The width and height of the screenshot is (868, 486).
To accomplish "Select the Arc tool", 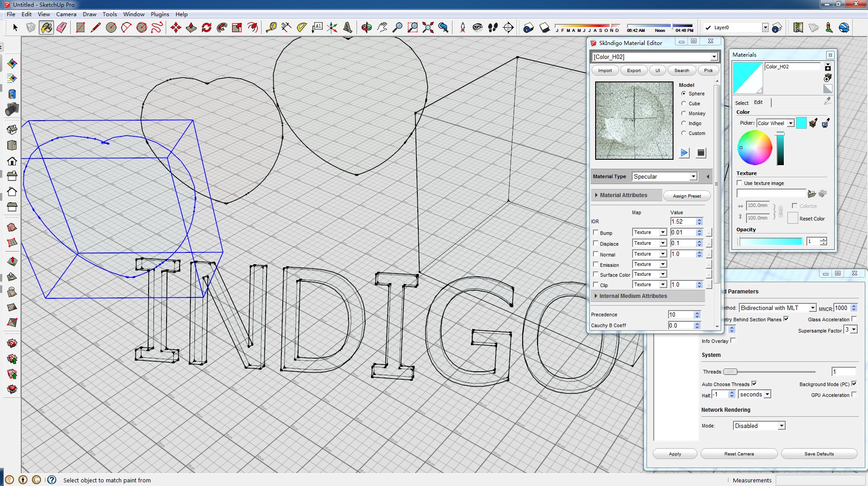I will tap(126, 28).
